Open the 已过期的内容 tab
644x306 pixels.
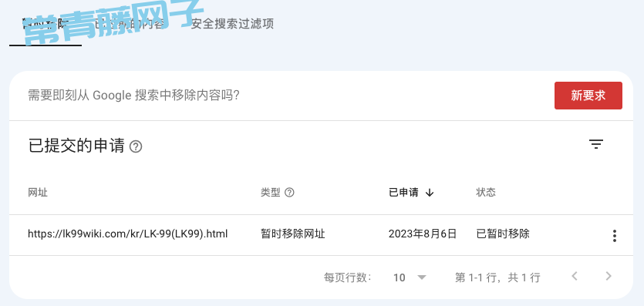(130, 24)
